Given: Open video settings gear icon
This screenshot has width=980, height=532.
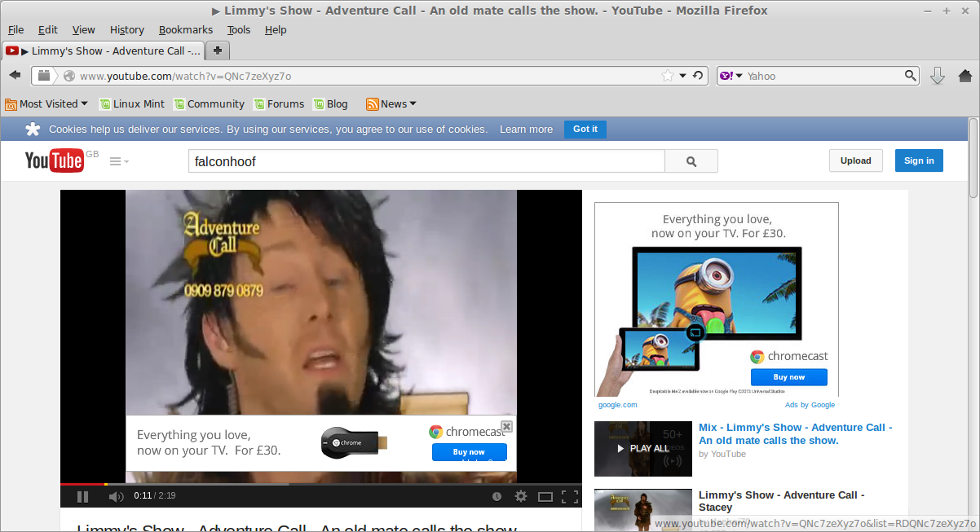Looking at the screenshot, I should tap(521, 496).
